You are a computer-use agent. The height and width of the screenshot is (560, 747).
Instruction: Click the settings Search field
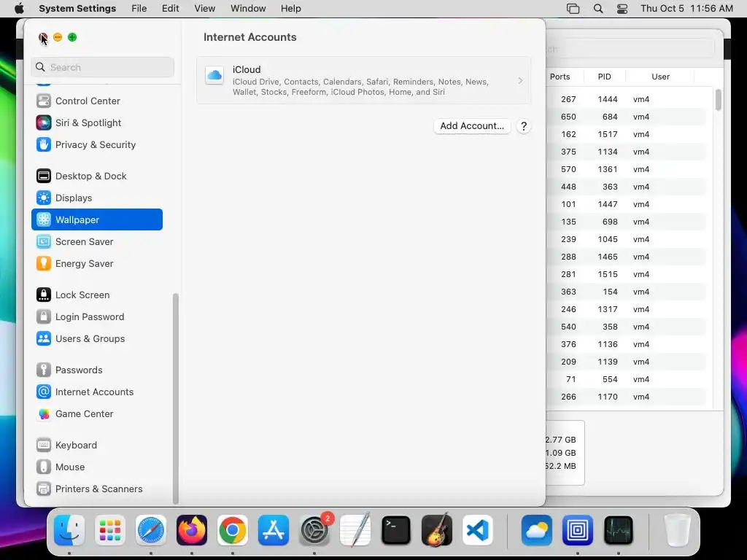pos(102,67)
